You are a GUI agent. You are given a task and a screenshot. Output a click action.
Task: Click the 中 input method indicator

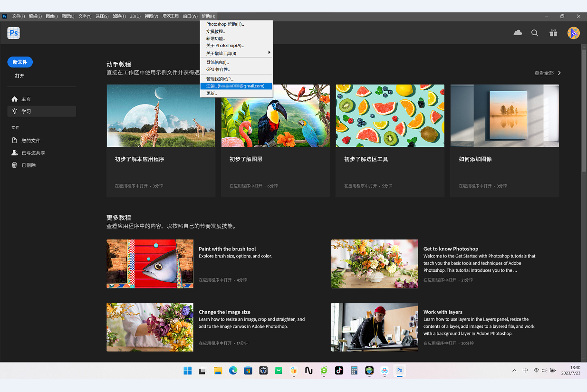coord(525,371)
